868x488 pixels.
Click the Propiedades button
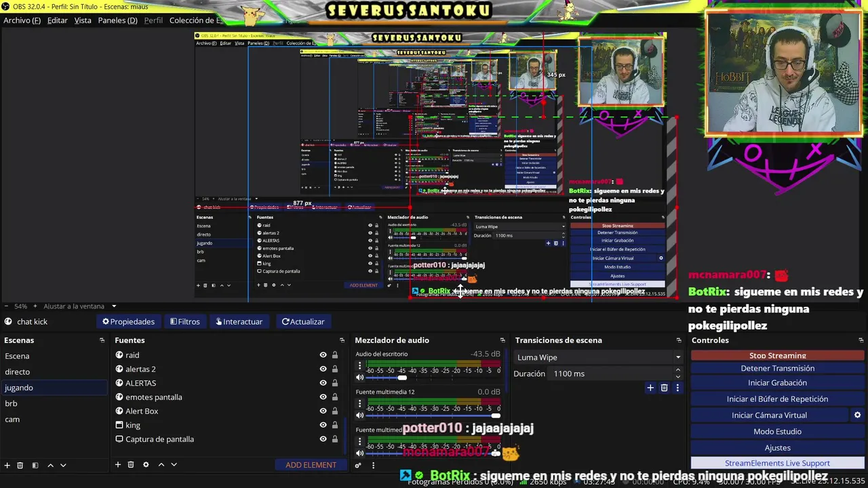click(x=128, y=321)
